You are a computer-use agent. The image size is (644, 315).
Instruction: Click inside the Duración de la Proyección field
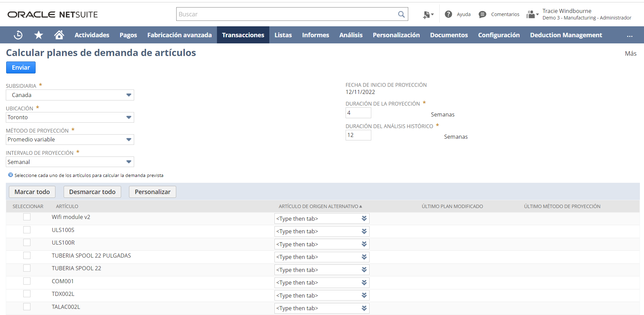(358, 112)
